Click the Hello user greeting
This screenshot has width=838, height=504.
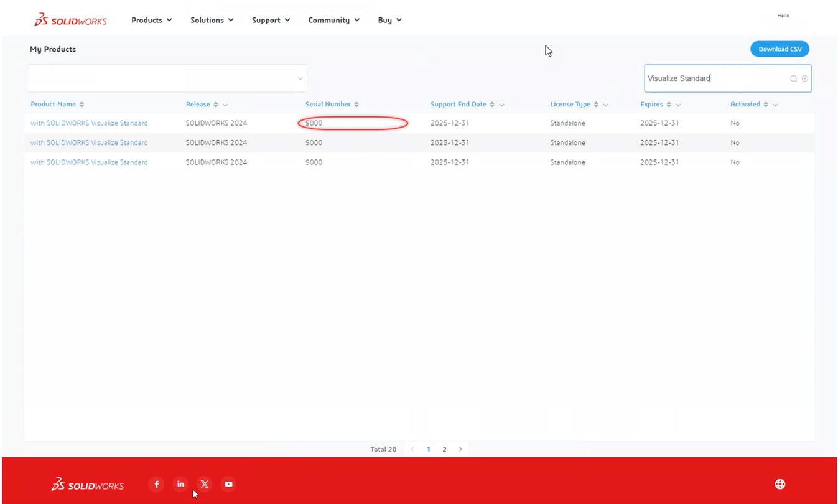point(783,16)
